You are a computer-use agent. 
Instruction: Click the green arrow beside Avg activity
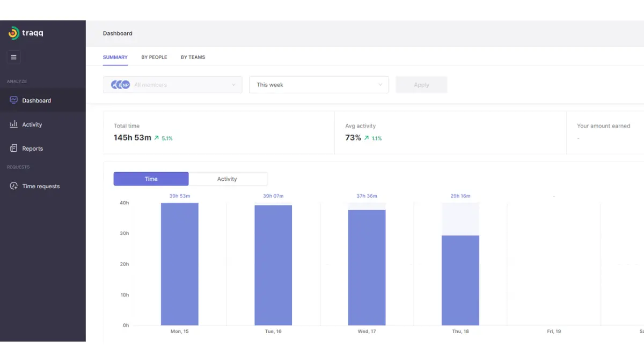click(367, 138)
